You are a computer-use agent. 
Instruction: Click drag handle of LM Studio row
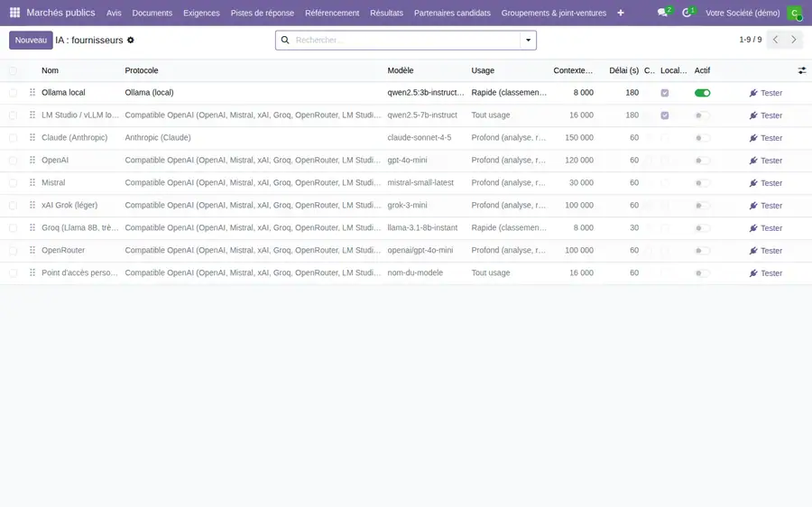(32, 115)
